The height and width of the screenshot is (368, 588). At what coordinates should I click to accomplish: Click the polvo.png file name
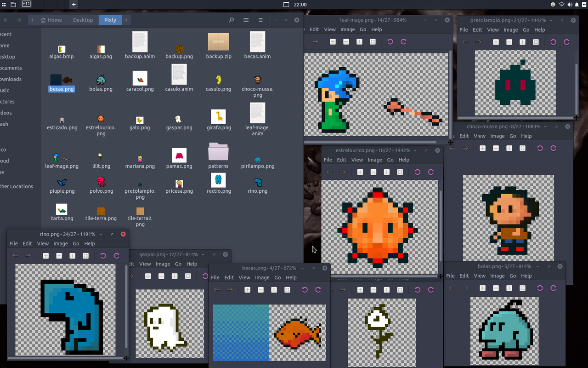tap(101, 191)
